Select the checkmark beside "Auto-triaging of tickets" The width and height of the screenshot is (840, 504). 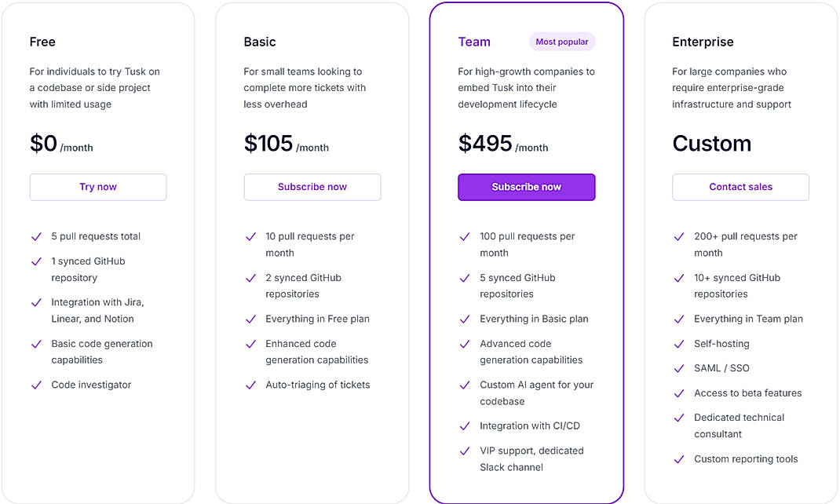point(250,385)
